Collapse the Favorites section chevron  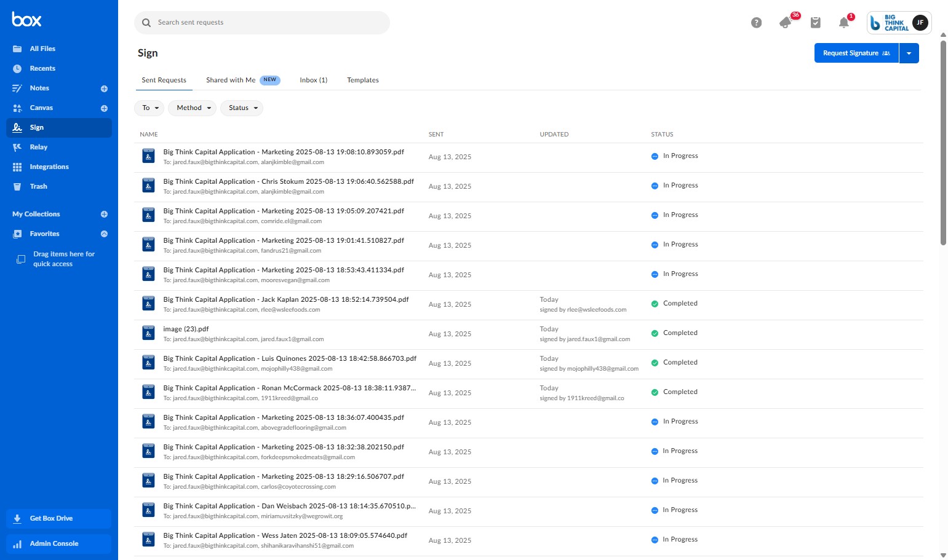coord(104,234)
